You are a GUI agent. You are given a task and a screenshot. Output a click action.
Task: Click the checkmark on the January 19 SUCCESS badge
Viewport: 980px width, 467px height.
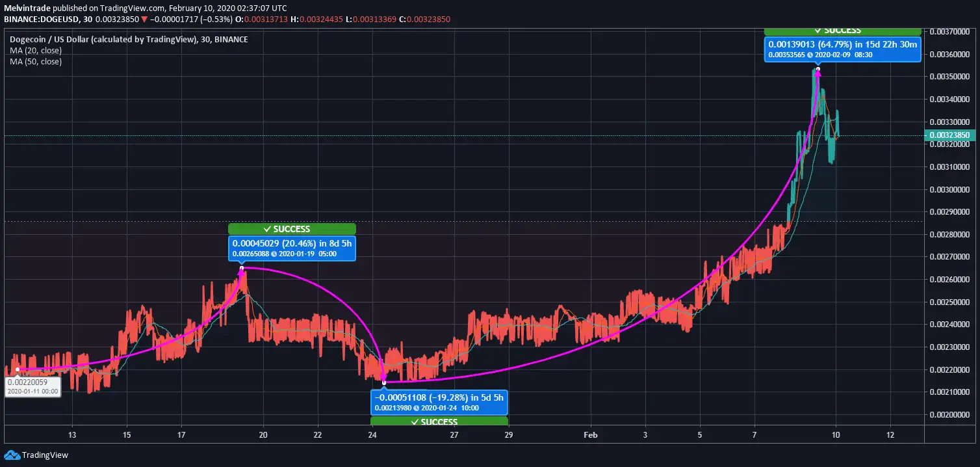pyautogui.click(x=267, y=229)
